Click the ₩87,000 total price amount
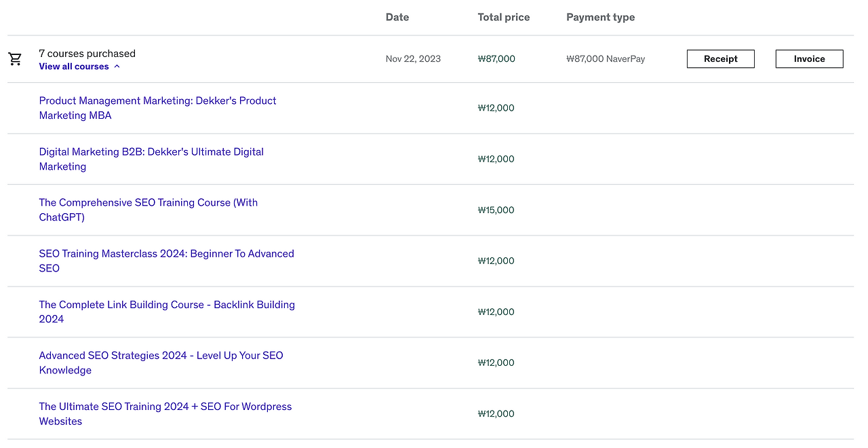This screenshot has width=868, height=448. pyautogui.click(x=496, y=59)
